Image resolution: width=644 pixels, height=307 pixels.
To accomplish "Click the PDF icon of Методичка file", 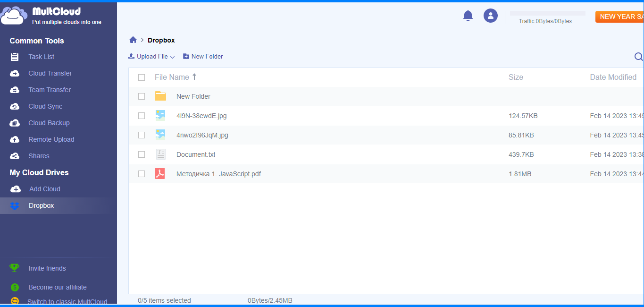I will 160,173.
